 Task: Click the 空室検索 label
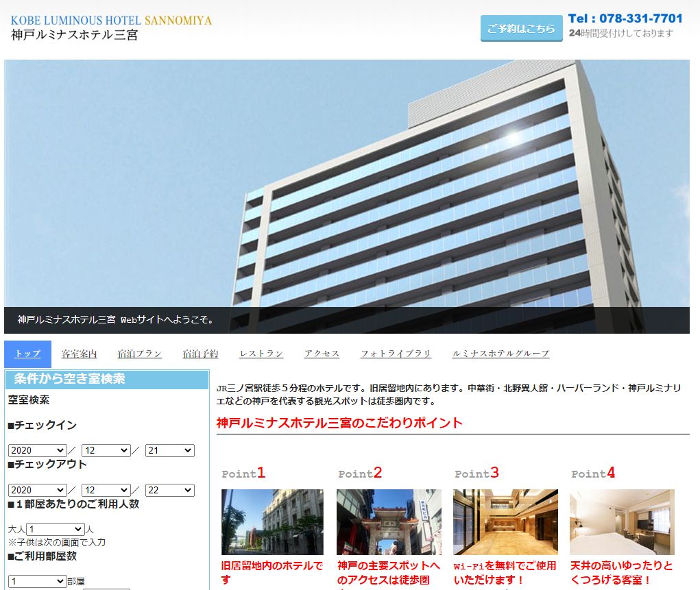point(29,400)
